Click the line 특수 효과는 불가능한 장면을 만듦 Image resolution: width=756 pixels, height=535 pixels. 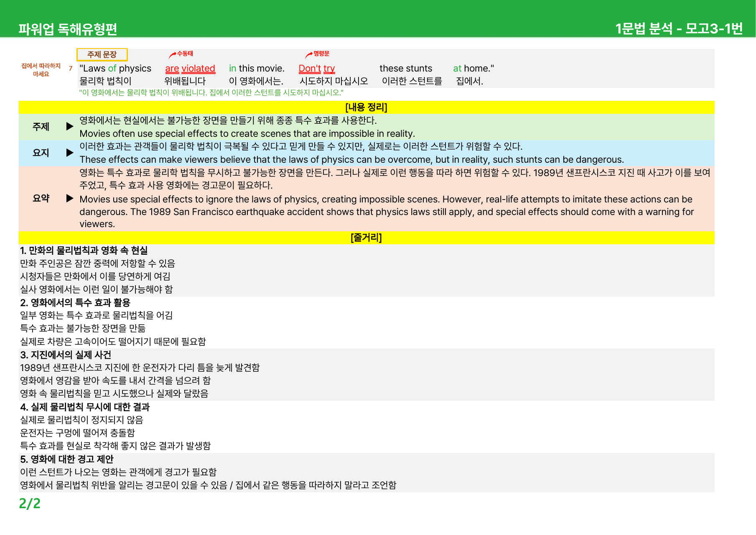pos(83,328)
